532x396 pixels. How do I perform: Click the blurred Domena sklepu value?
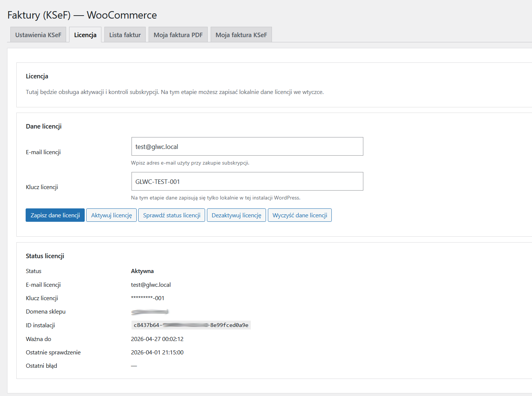(x=150, y=312)
